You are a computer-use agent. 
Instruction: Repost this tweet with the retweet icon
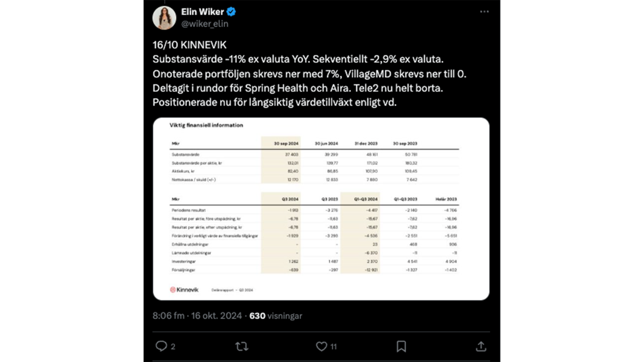click(x=241, y=346)
